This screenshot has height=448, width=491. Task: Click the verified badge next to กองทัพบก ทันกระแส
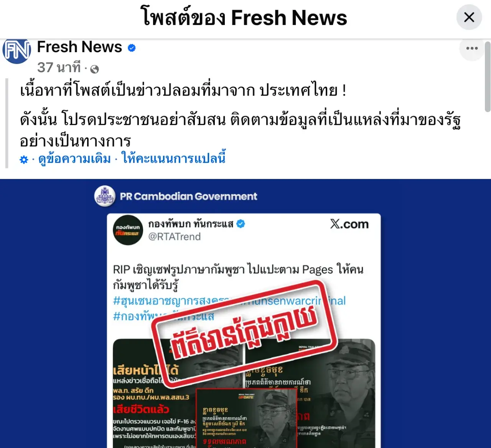click(241, 223)
